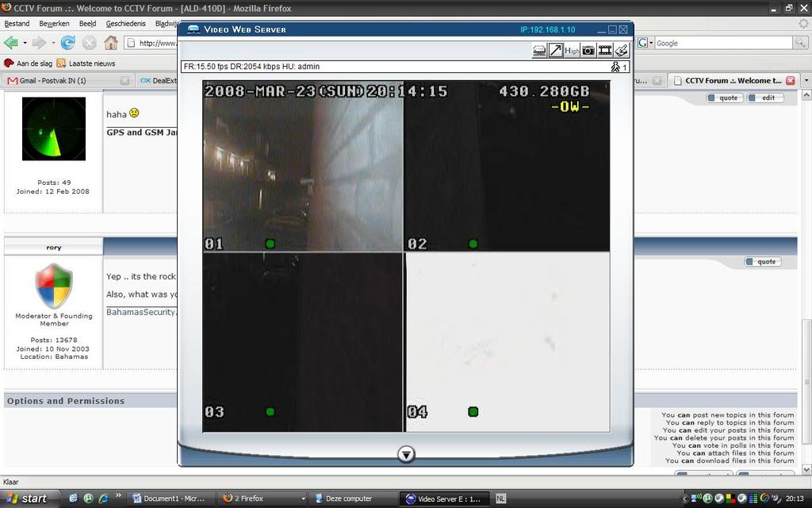The width and height of the screenshot is (812, 508).
Task: Click the system tray clock 20:13
Action: click(x=795, y=499)
